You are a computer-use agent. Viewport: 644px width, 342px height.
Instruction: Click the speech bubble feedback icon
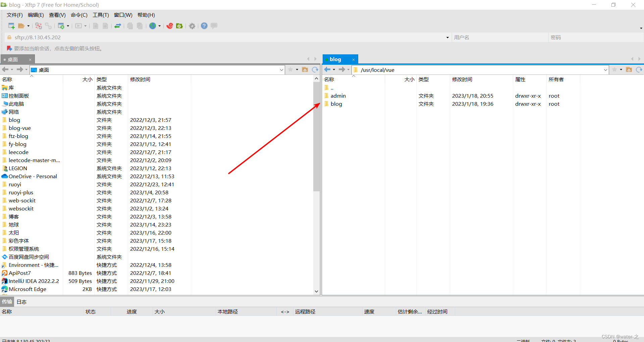tap(214, 26)
